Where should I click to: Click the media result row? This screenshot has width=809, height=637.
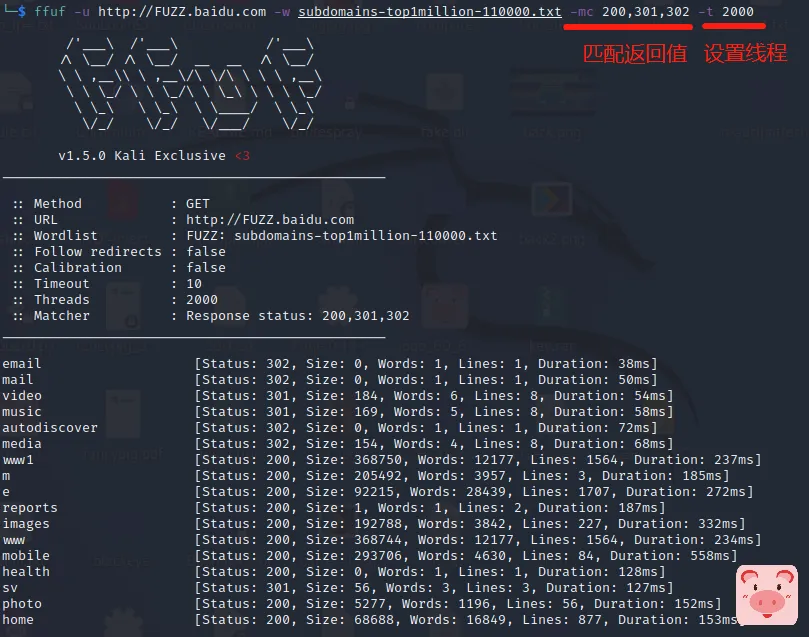338,444
